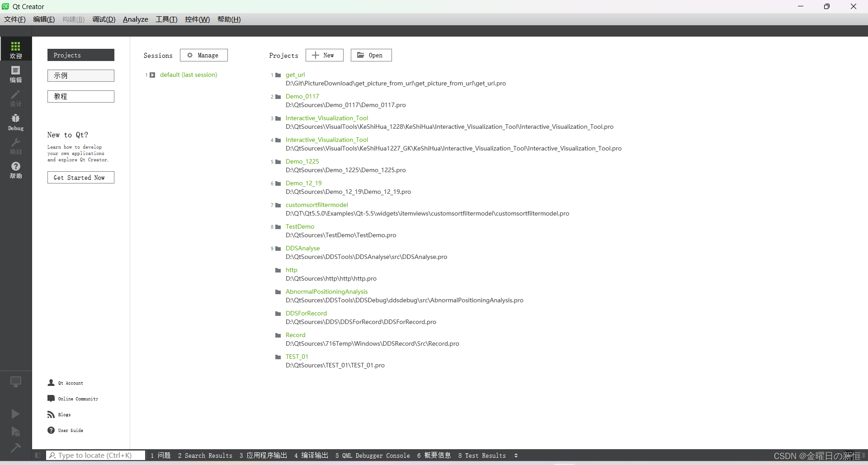The height and width of the screenshot is (465, 868).
Task: Click the Manage sessions button
Action: (x=203, y=55)
